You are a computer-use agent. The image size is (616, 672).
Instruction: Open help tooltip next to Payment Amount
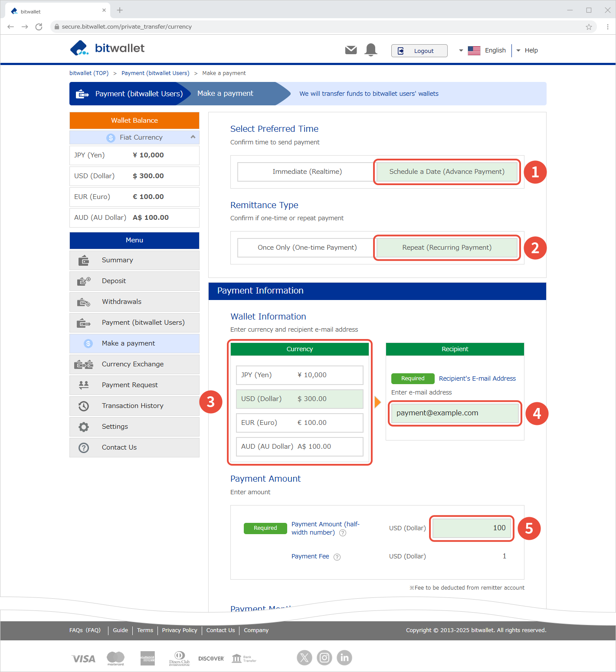pyautogui.click(x=343, y=533)
